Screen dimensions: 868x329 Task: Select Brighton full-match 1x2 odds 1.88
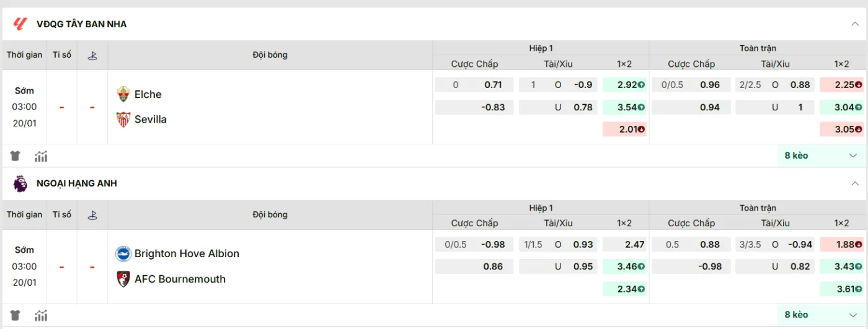[841, 244]
